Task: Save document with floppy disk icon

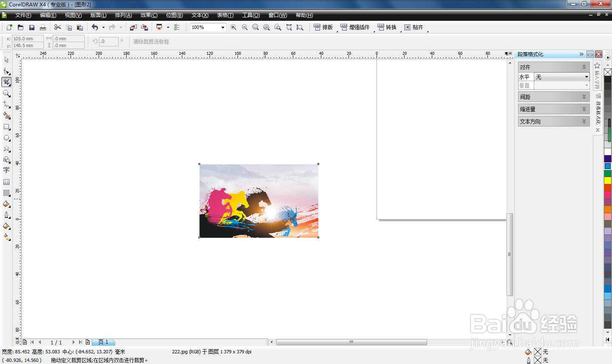Action: (31, 27)
